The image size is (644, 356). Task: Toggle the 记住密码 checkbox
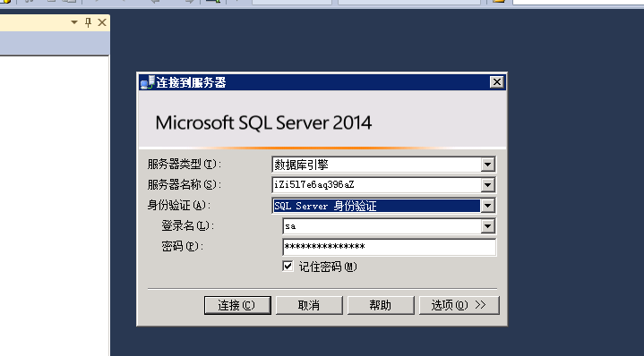point(288,267)
